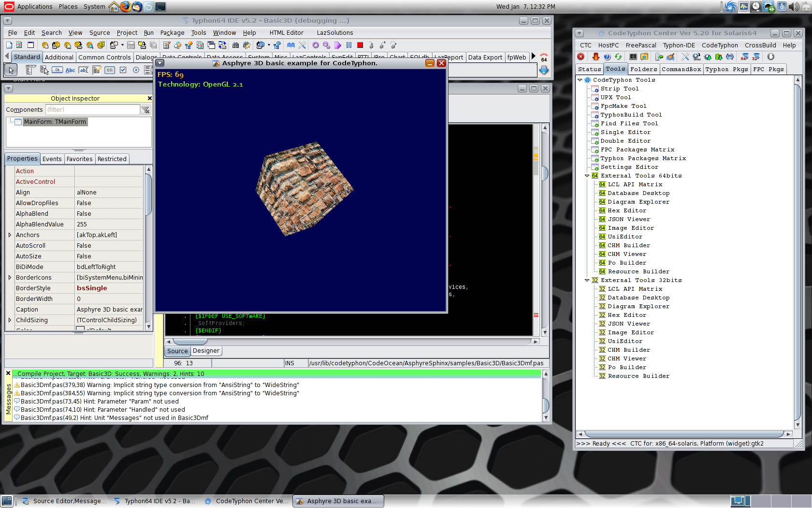Open the Project menu
The height and width of the screenshot is (508, 812).
pos(127,33)
